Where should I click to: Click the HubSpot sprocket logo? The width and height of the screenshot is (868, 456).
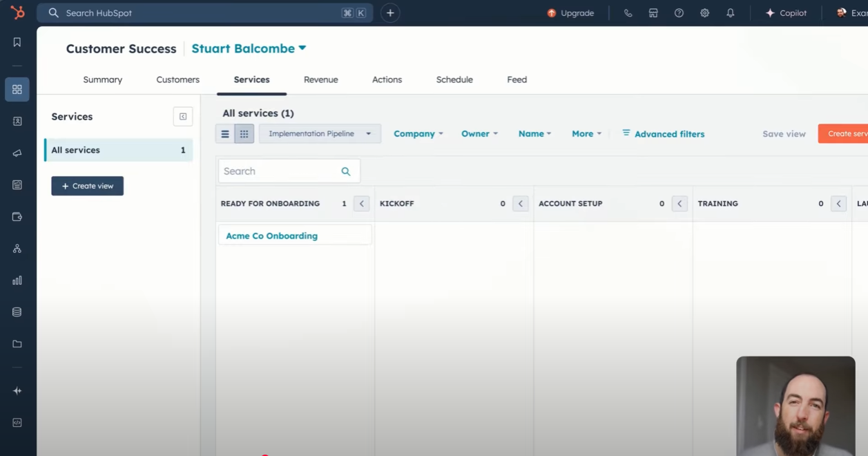pyautogui.click(x=17, y=12)
